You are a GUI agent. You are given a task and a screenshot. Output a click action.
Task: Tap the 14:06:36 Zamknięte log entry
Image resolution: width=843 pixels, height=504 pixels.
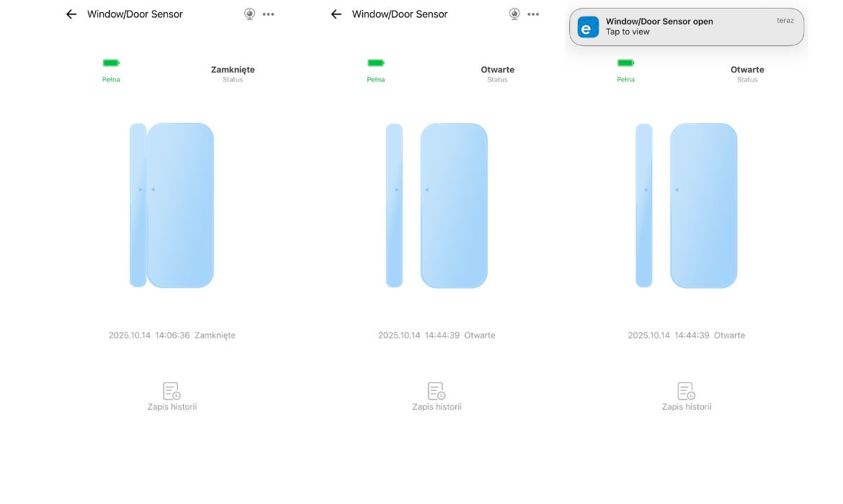click(172, 336)
